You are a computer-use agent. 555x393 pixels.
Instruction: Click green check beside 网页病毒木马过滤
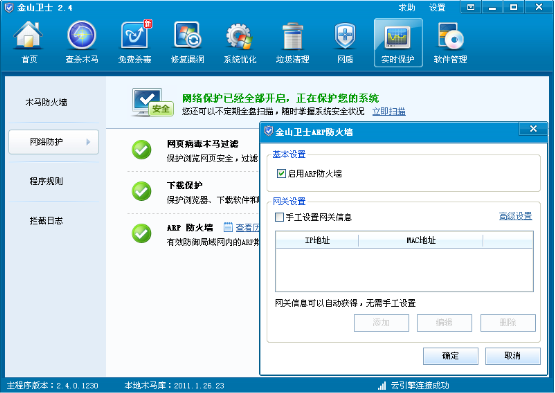tap(142, 150)
